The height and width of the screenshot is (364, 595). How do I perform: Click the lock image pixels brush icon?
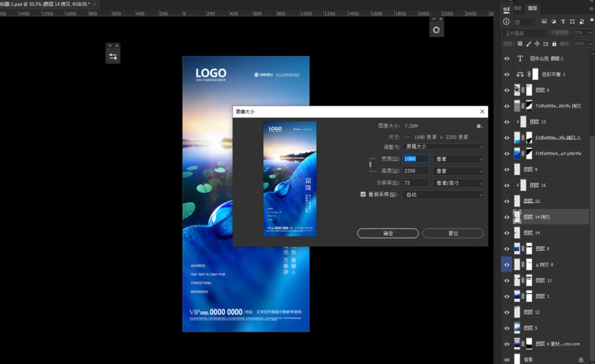[x=529, y=44]
